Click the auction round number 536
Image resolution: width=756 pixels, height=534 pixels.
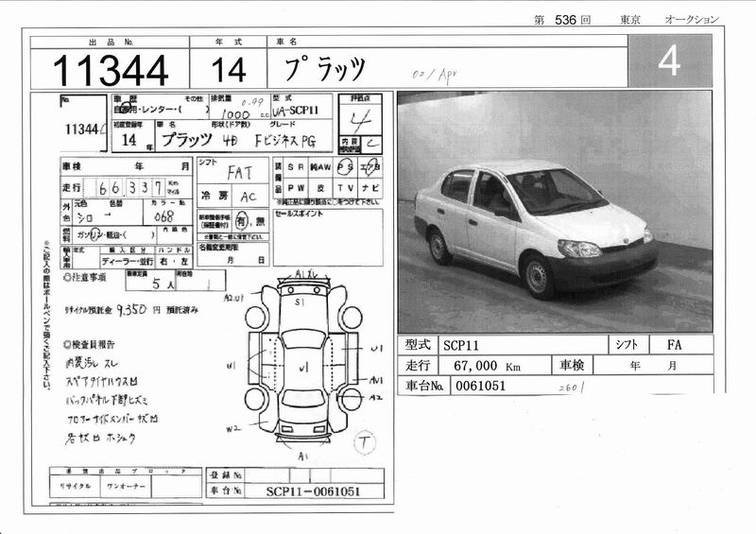coord(565,20)
